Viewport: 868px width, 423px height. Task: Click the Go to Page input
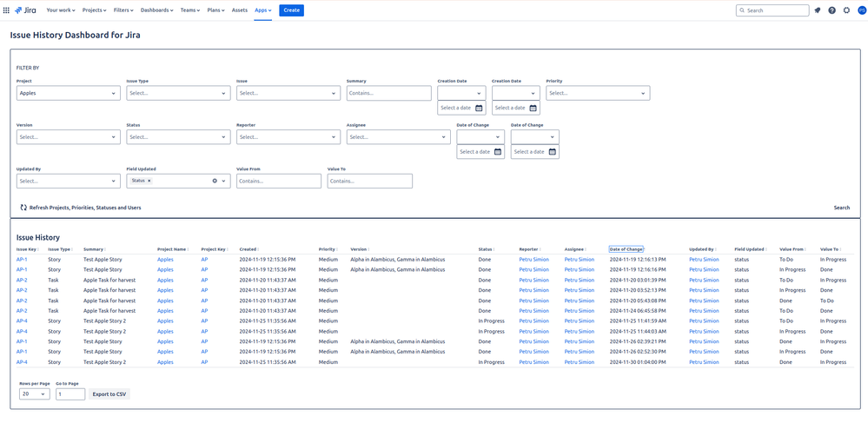pos(70,394)
